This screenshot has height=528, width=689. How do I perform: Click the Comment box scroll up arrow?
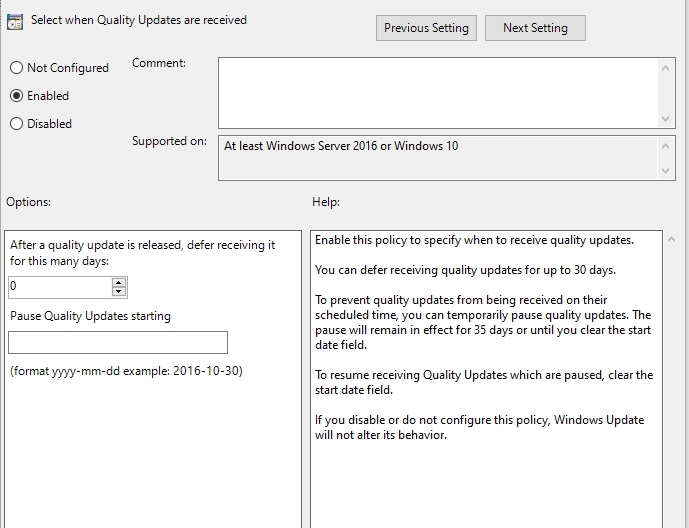[666, 66]
